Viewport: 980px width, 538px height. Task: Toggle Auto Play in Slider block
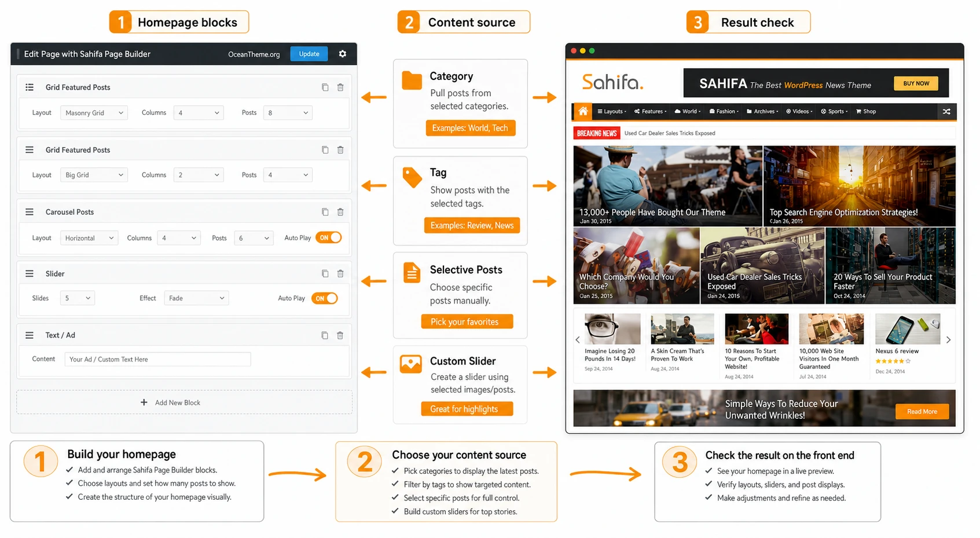point(325,298)
